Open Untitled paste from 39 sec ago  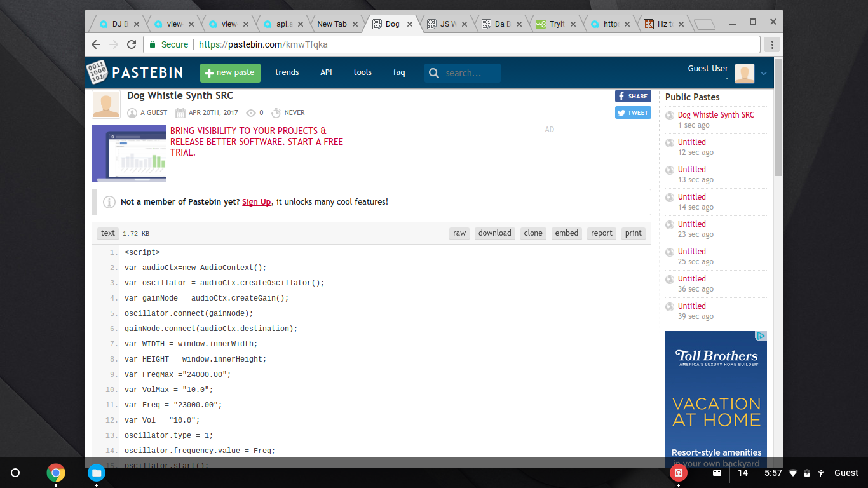click(x=692, y=306)
